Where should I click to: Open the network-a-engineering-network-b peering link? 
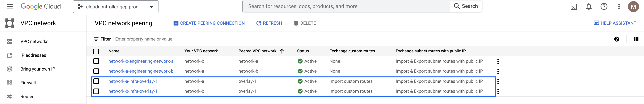[x=141, y=71]
